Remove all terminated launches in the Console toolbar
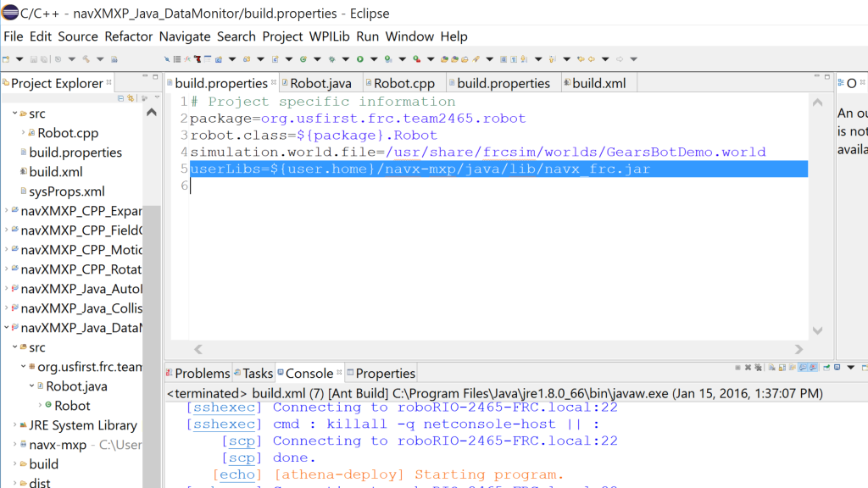Image resolution: width=868 pixels, height=488 pixels. coord(758,367)
